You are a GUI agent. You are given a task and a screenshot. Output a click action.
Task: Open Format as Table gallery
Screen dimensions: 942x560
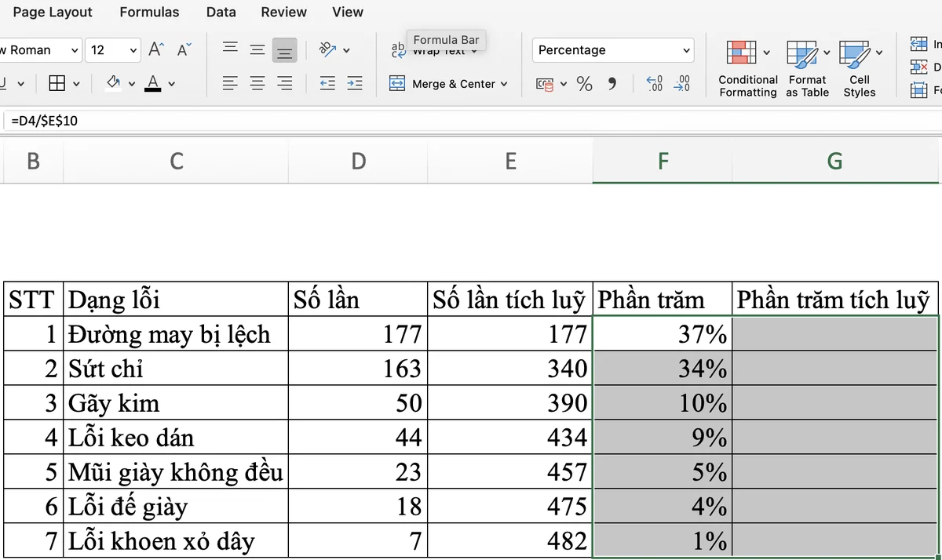pyautogui.click(x=808, y=69)
